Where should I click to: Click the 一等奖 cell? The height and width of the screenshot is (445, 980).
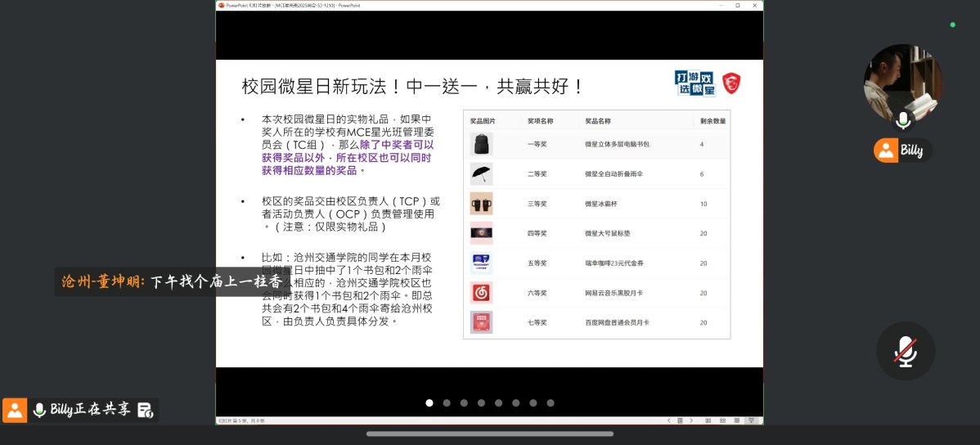[x=537, y=144]
